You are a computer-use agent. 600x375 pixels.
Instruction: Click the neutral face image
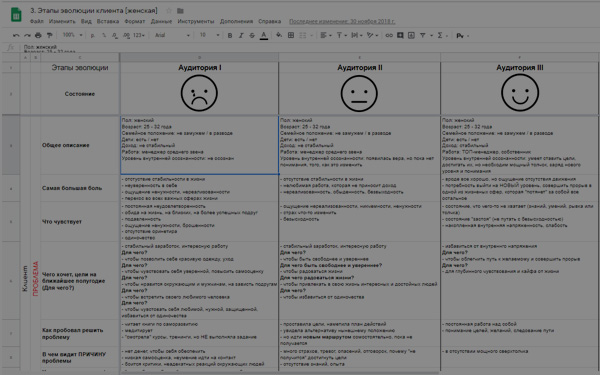[359, 93]
